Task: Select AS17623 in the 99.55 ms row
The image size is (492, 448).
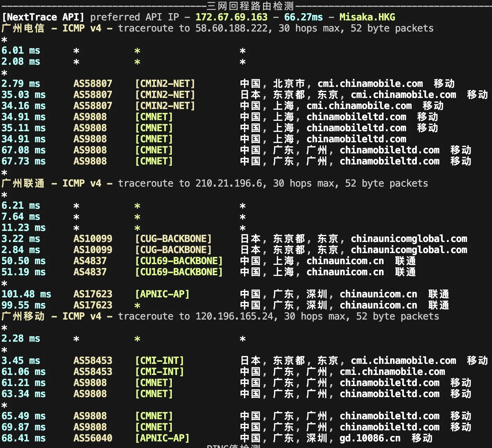Action: coord(93,305)
